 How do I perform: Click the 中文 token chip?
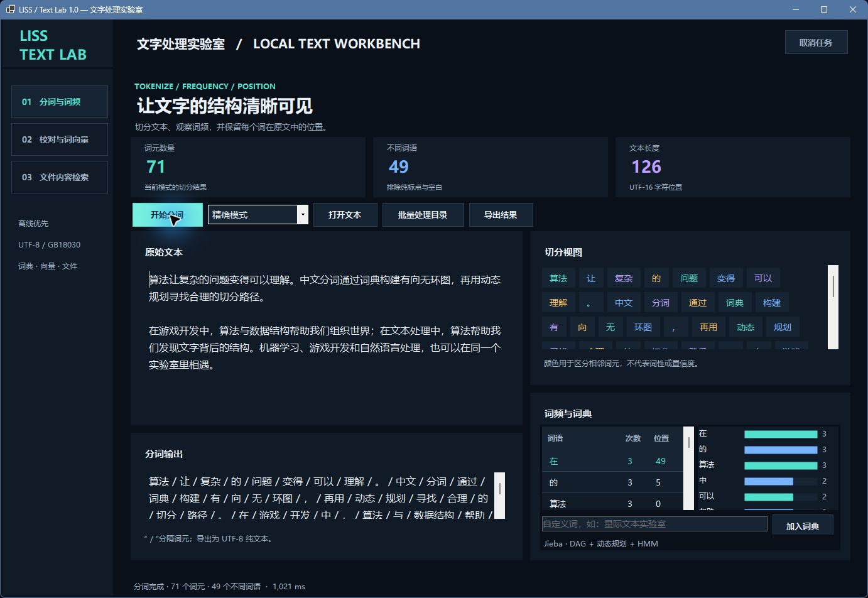(x=624, y=303)
